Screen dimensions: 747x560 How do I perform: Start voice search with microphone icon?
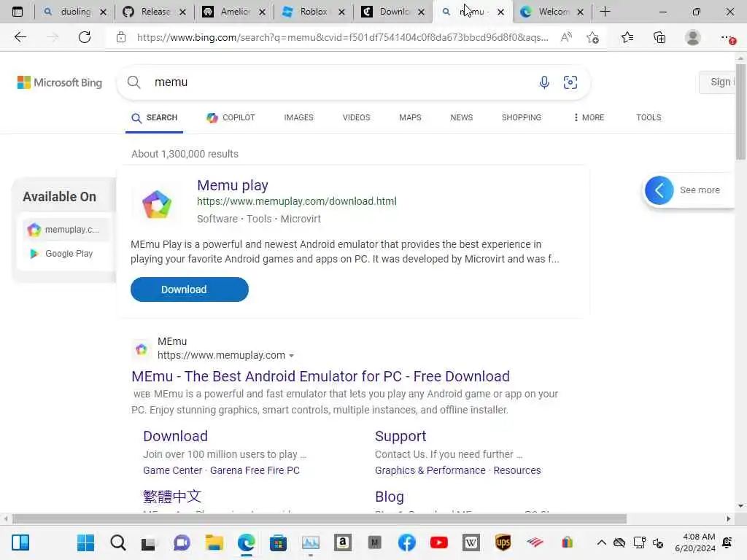(544, 82)
